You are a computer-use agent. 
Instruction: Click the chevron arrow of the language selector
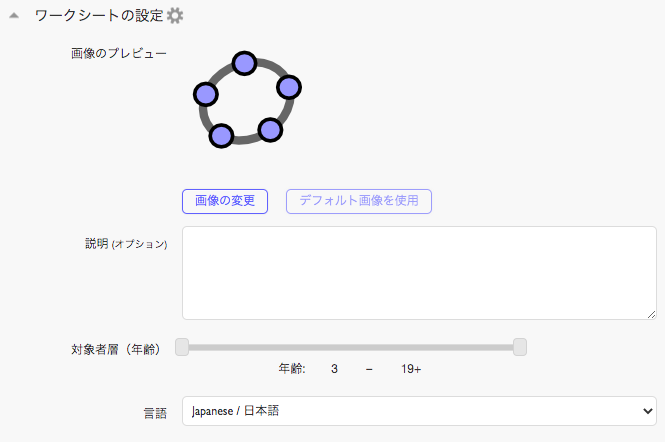coord(647,411)
